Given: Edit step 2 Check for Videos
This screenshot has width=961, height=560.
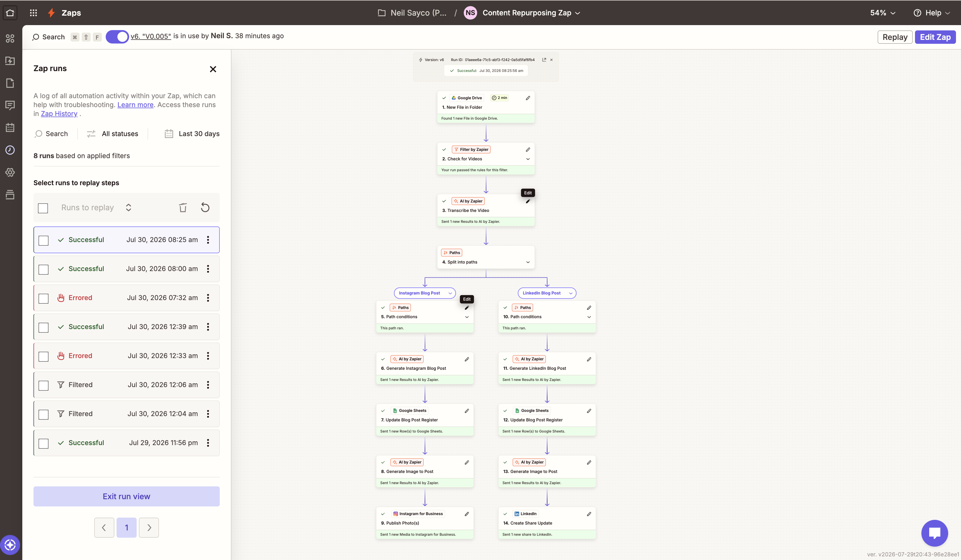Looking at the screenshot, I should pyautogui.click(x=528, y=149).
